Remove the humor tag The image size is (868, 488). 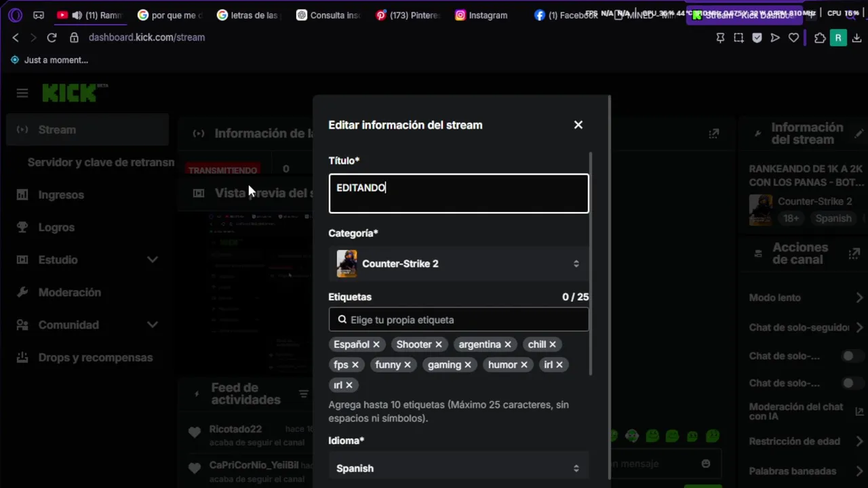coord(524,365)
